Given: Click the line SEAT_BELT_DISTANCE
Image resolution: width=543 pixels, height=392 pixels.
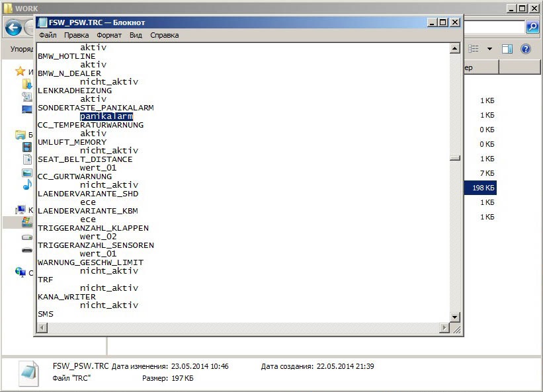Looking at the screenshot, I should click(85, 159).
